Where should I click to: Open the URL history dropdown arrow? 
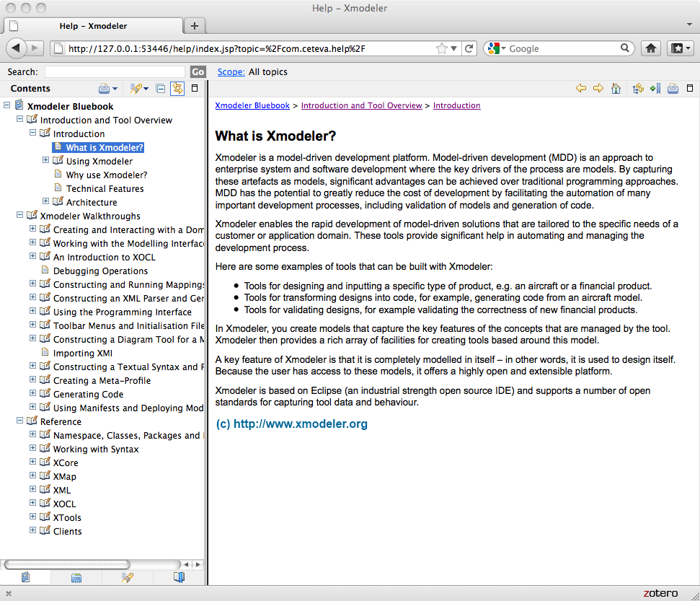[x=453, y=49]
